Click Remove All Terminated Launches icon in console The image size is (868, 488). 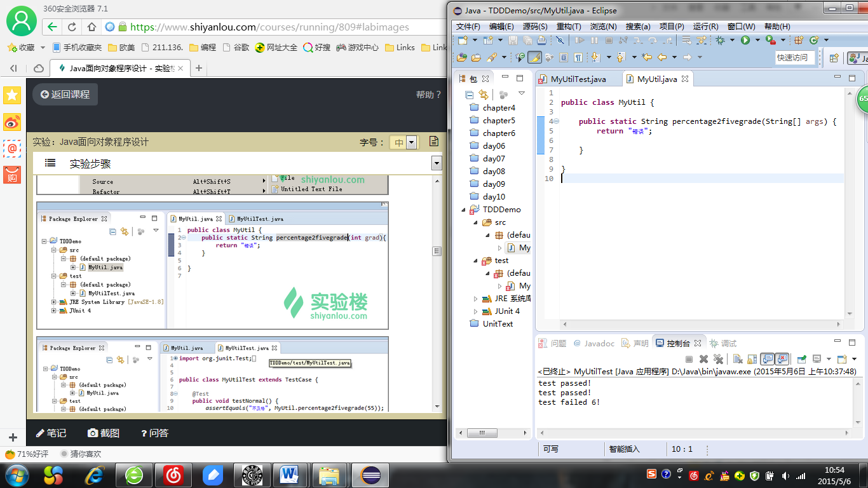[719, 359]
